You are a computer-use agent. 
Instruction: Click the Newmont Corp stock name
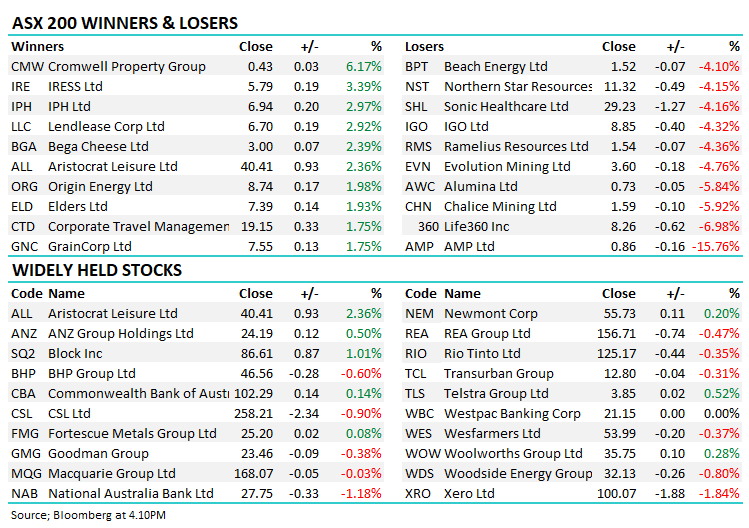[491, 314]
